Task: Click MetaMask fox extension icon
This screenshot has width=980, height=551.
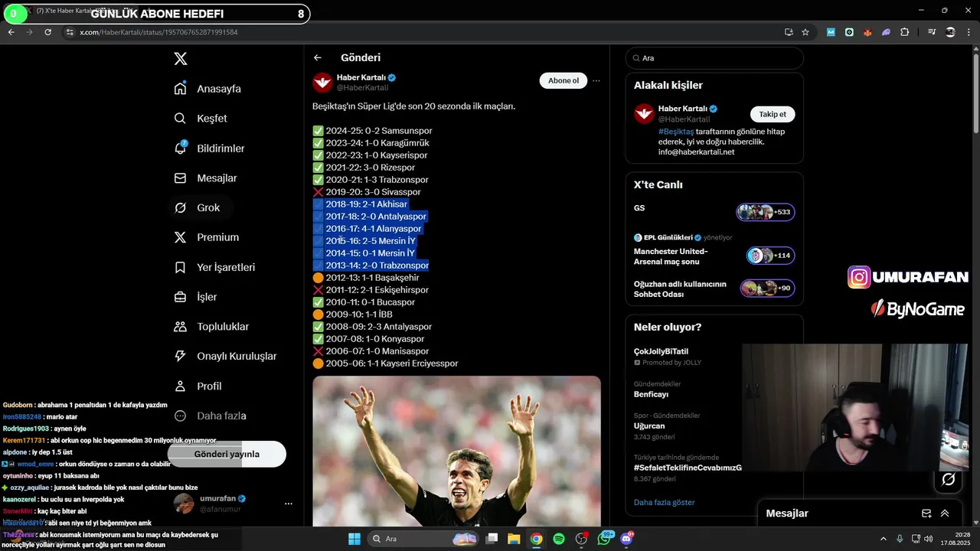Action: click(867, 32)
